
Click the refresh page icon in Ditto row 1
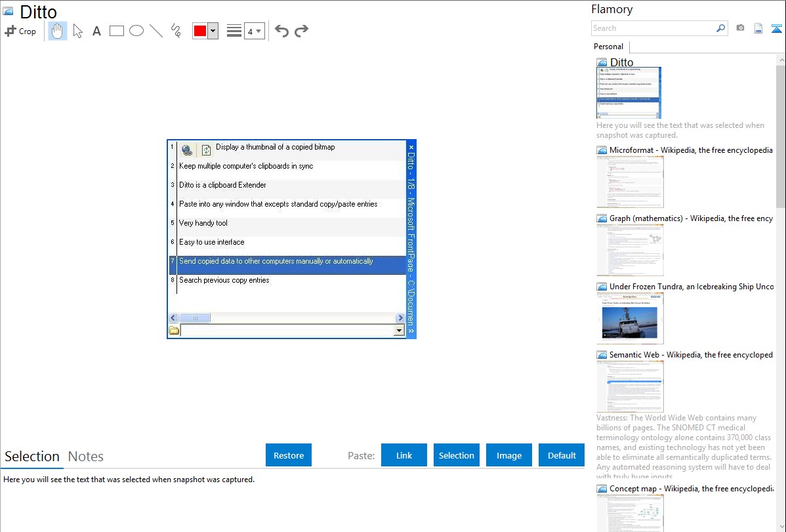click(206, 150)
